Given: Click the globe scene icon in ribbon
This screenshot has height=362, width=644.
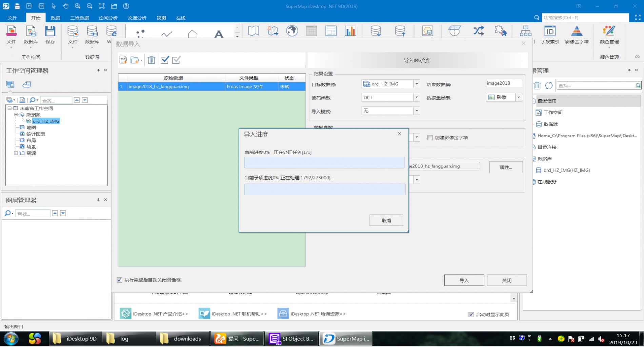Looking at the screenshot, I should click(292, 31).
